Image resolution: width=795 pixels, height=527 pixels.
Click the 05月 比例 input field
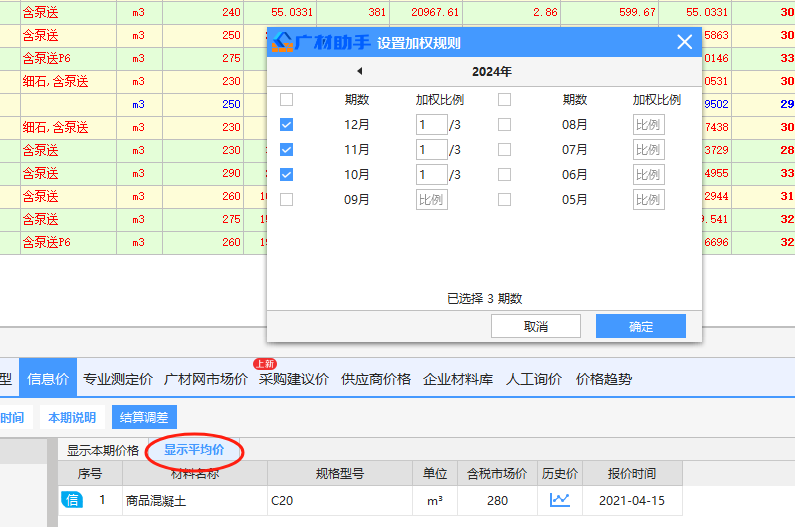coord(648,199)
